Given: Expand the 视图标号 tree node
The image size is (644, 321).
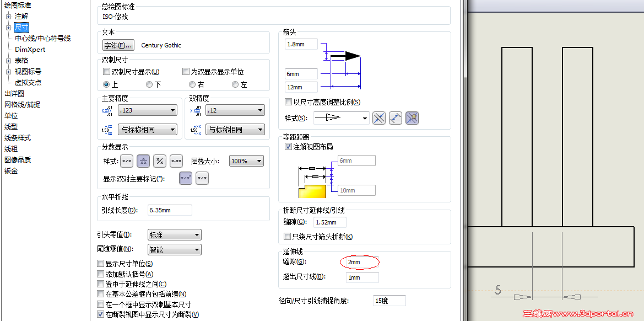Looking at the screenshot, I should pyautogui.click(x=9, y=72).
